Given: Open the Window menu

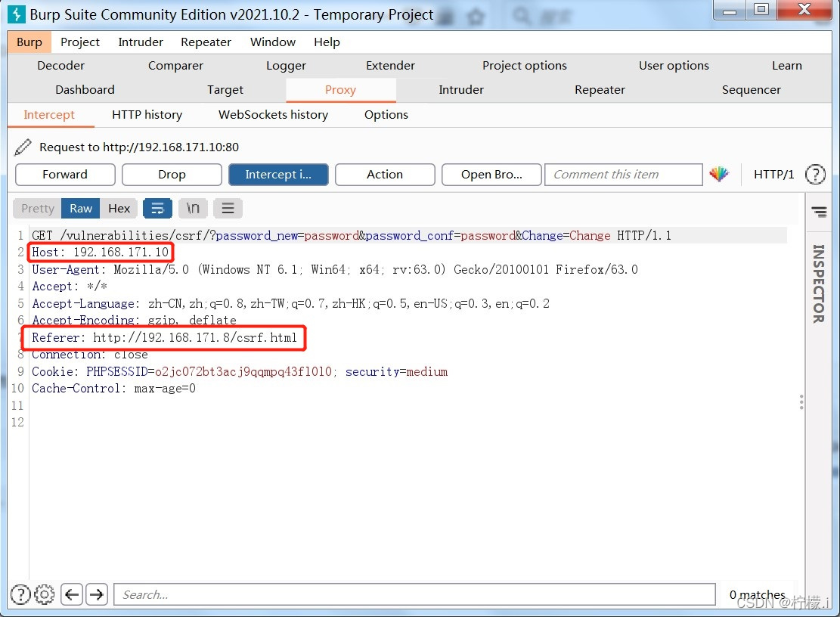Looking at the screenshot, I should 273,42.
